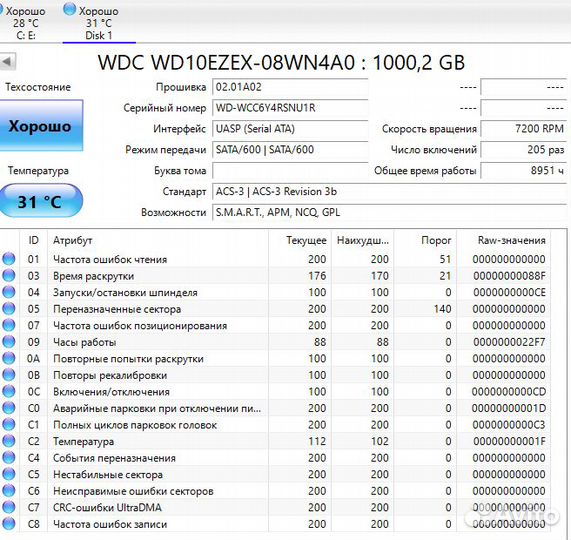Click status icon for attribute 05
The image size is (571, 540).
point(9,308)
